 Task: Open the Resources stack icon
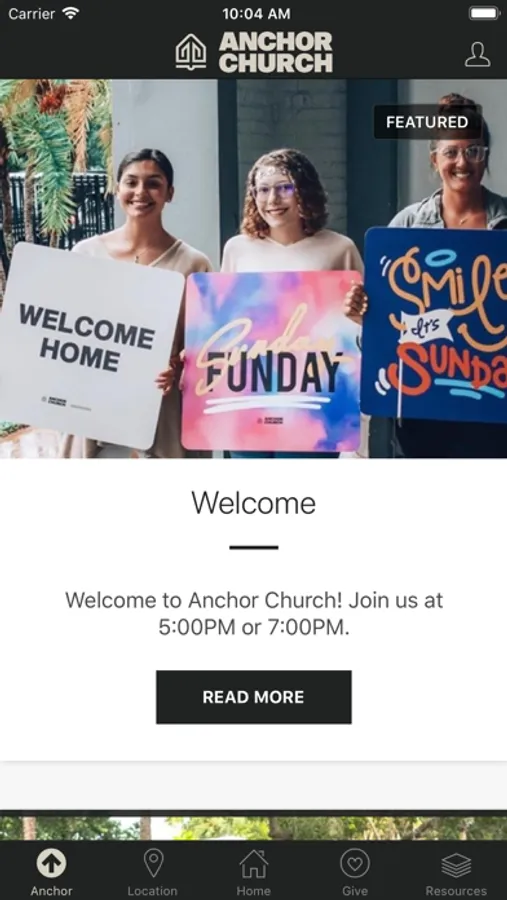coord(456,864)
